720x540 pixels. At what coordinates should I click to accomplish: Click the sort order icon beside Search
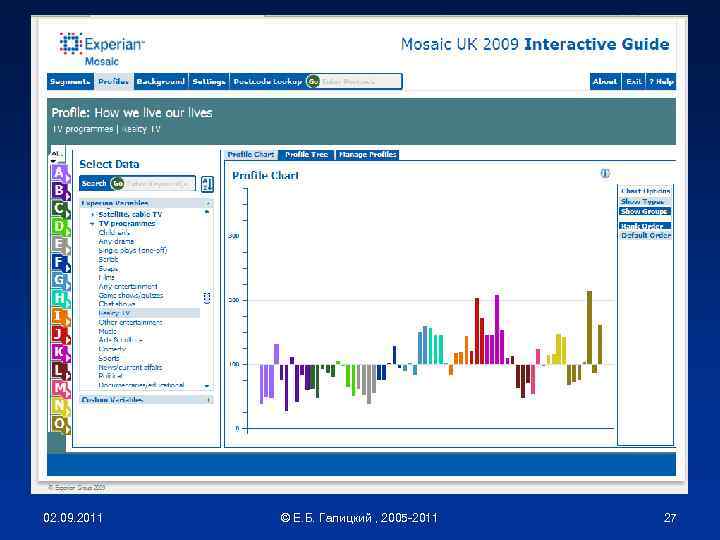click(x=207, y=184)
